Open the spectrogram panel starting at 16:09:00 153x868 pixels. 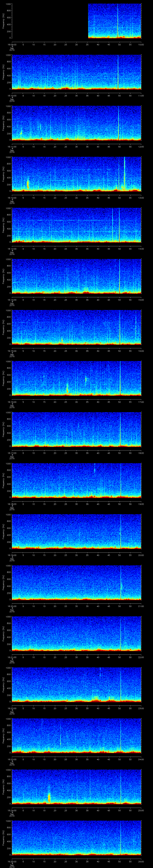[x=76, y=21]
